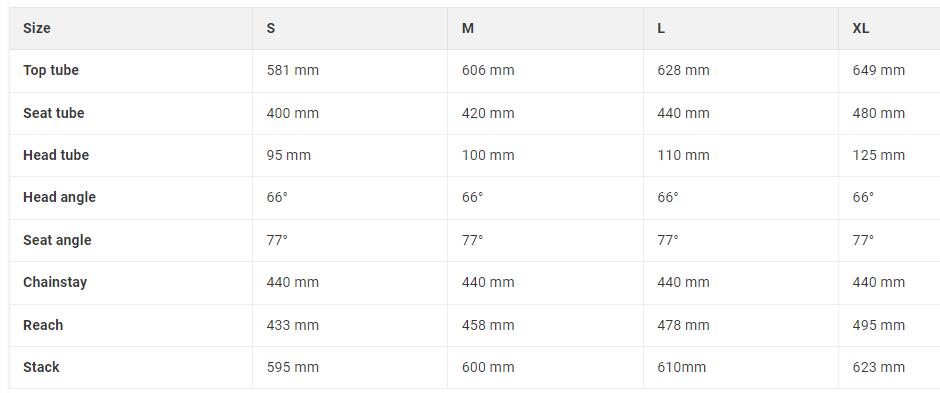Click the Head tube row label
940x393 pixels.
56,155
